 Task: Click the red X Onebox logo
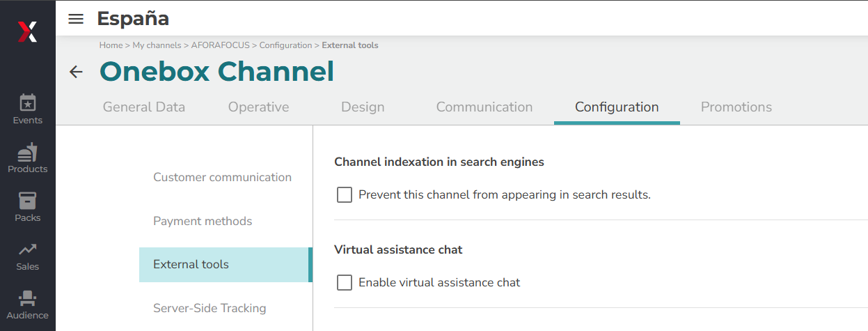[x=28, y=31]
